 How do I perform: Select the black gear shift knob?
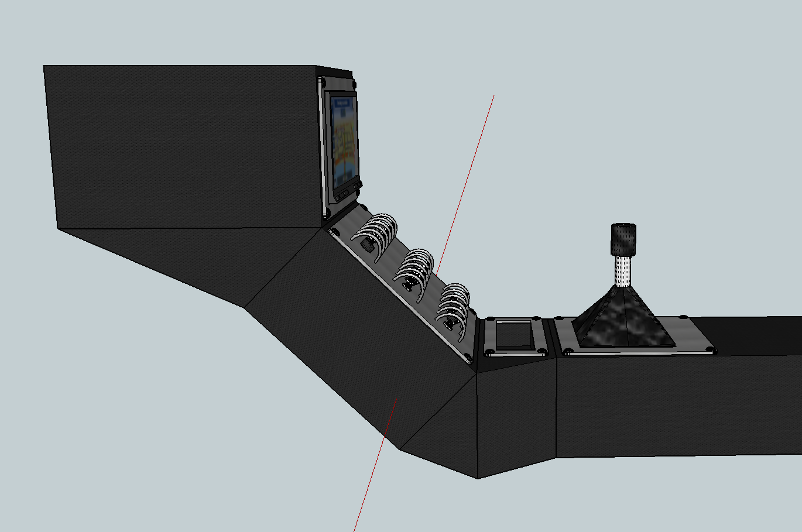pos(624,239)
